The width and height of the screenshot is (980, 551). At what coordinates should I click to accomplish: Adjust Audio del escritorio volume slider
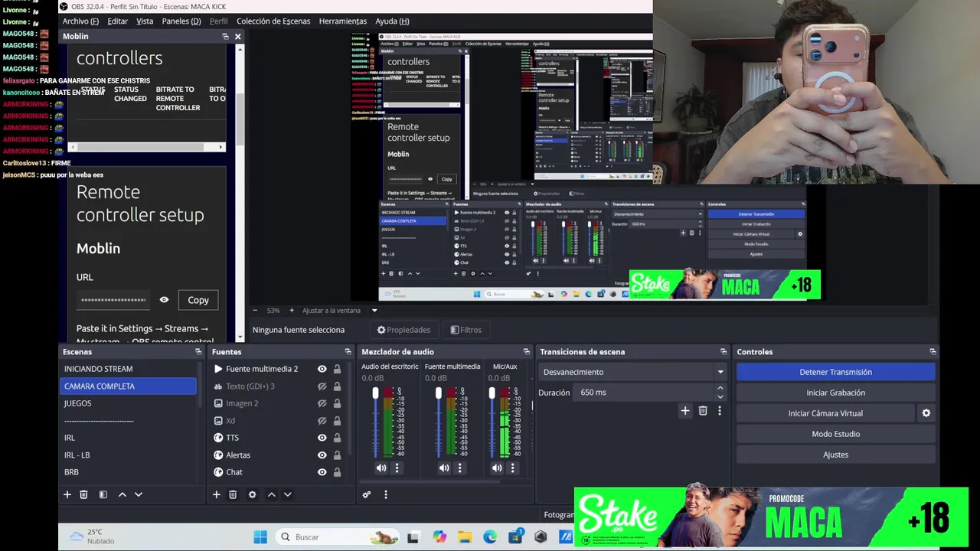tap(375, 393)
